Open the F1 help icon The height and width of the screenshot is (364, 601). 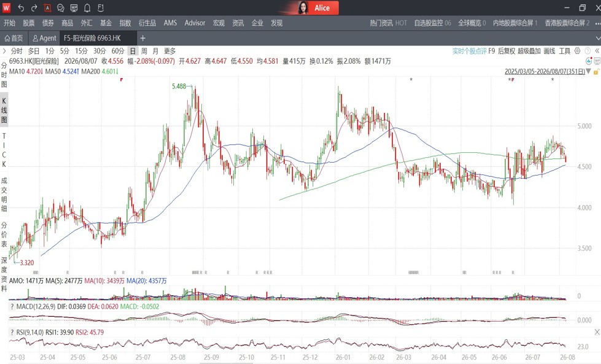tap(101, 7)
